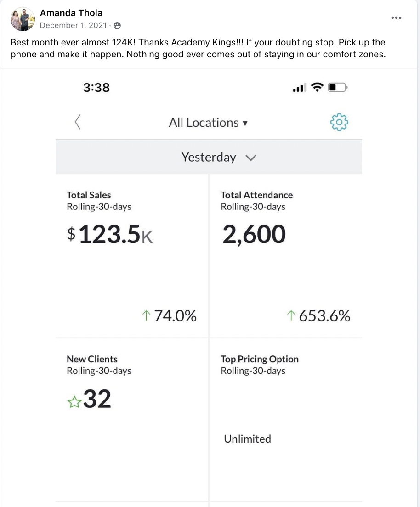Expand the All Locations dropdown
Image resolution: width=420 pixels, height=507 pixels.
[208, 123]
